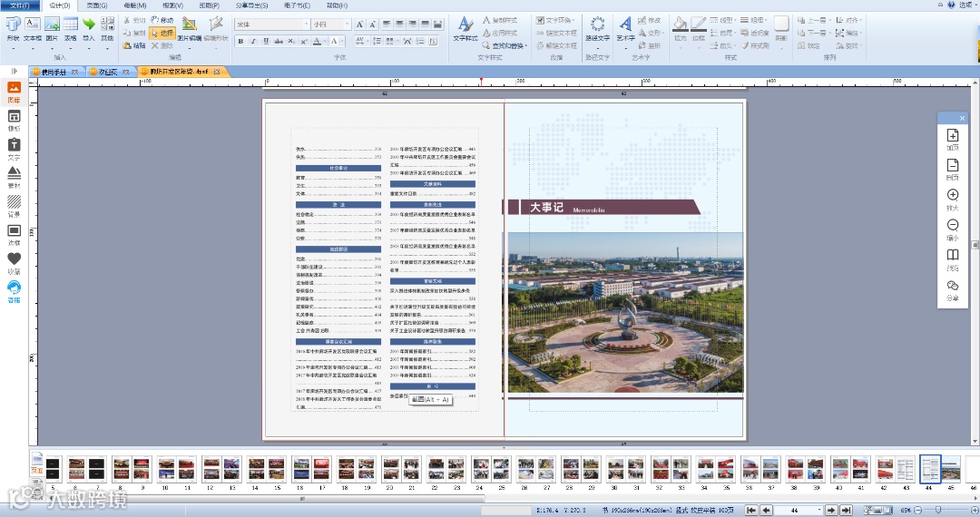This screenshot has width=980, height=517.
Task: Click the 加页 add page icon
Action: pyautogui.click(x=953, y=140)
